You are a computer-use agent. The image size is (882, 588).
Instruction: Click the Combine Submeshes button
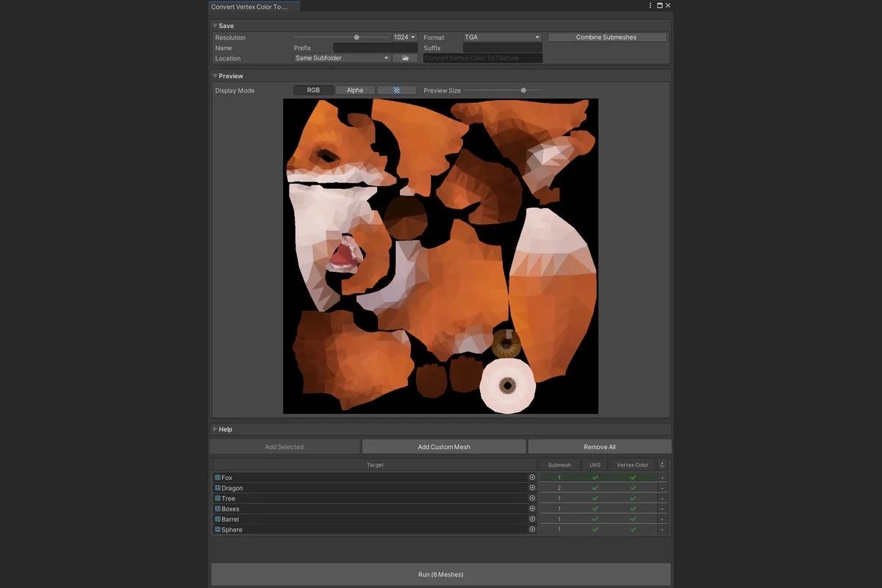pos(606,37)
